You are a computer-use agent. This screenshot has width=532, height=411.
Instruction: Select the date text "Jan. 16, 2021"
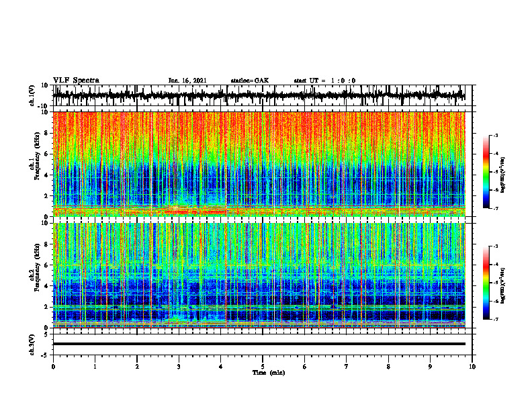tap(187, 81)
